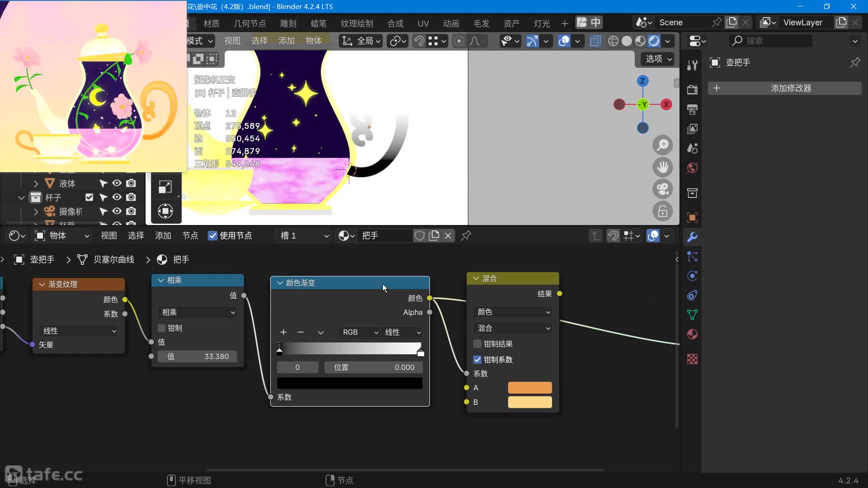
Task: Pin the 把手 material node tree
Action: tap(466, 235)
